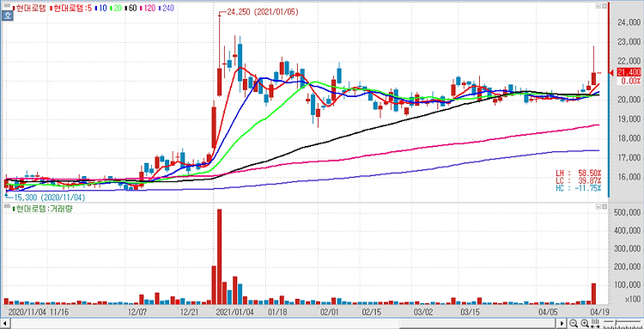Click the 2020/11/04 date axis label
644x329 pixels.
[x=27, y=312]
